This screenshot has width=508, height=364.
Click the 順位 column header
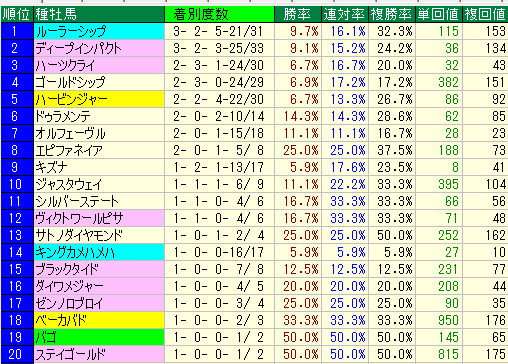pos(17,14)
